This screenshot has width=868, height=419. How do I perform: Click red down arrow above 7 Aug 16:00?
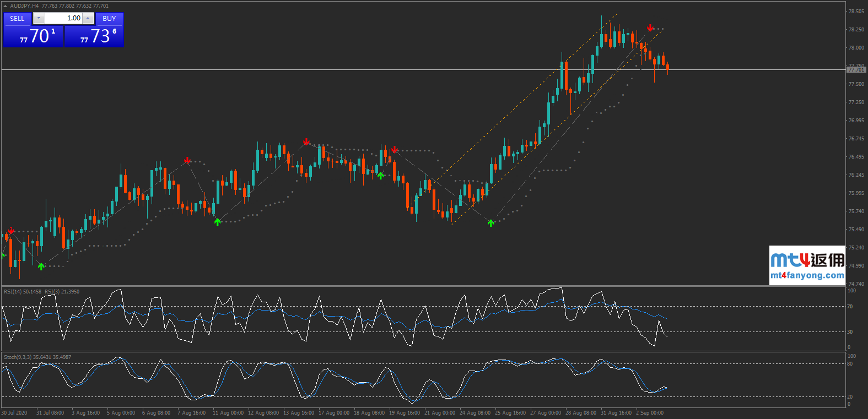[x=187, y=160]
